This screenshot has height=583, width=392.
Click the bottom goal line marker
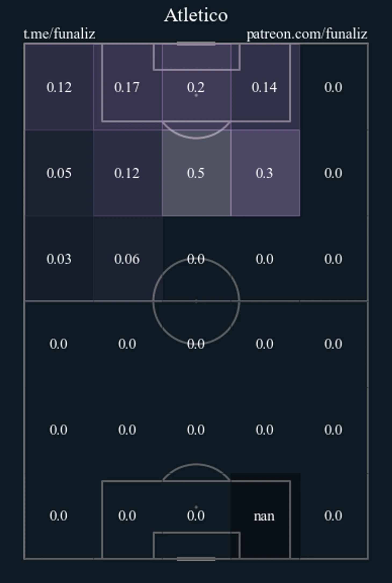[196, 559]
